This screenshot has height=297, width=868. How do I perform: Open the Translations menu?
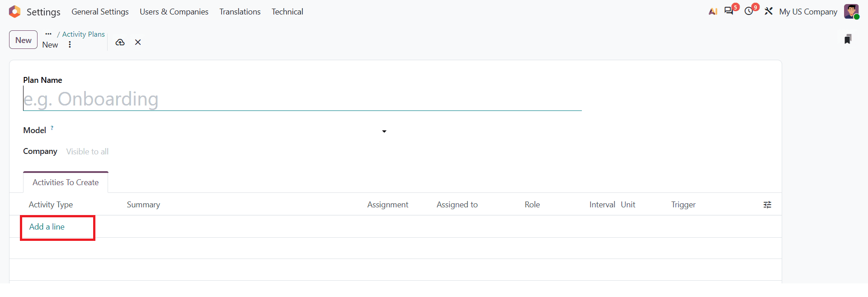[240, 12]
